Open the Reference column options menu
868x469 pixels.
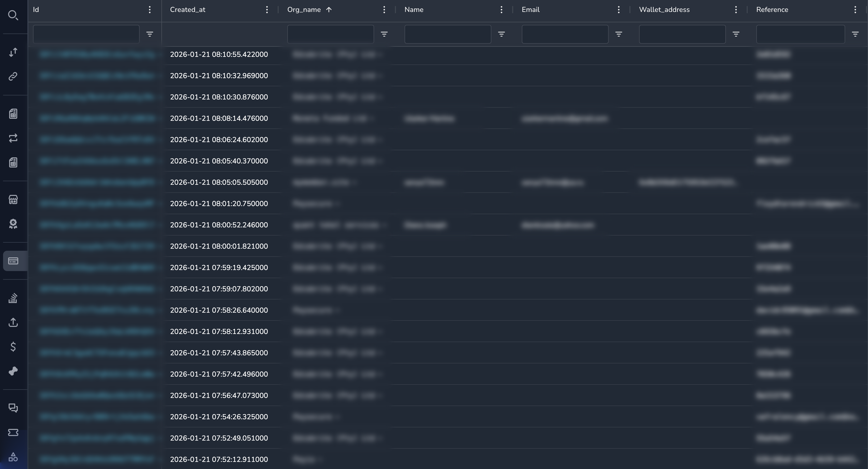[x=855, y=10]
